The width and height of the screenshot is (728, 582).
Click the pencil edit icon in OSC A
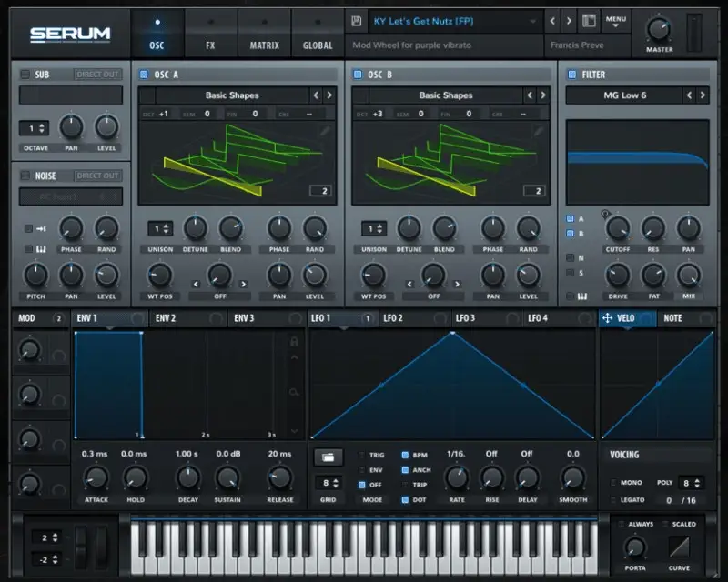(325, 131)
